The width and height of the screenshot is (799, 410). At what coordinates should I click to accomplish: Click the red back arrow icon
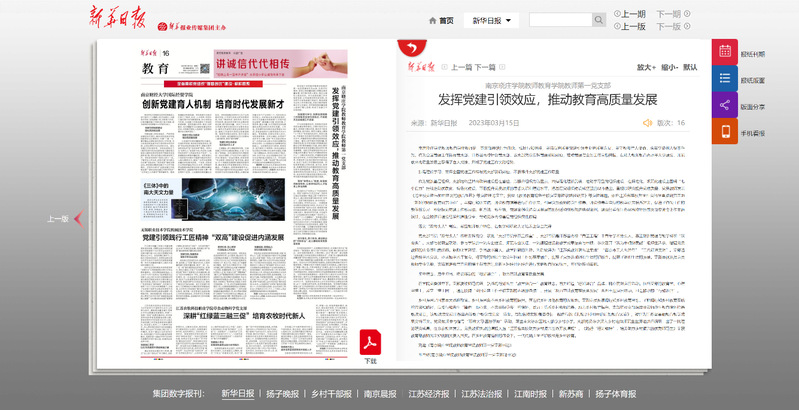[x=412, y=48]
